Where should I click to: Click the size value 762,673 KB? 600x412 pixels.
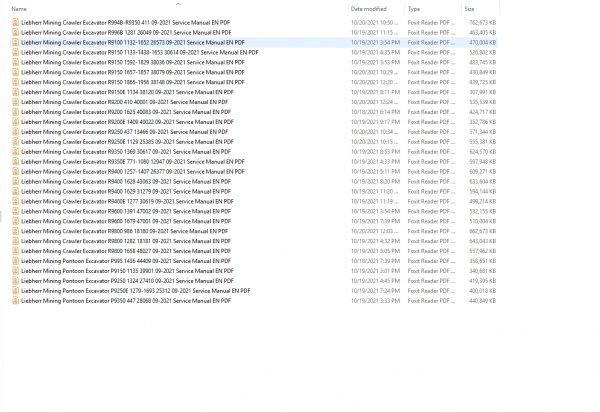(x=483, y=23)
